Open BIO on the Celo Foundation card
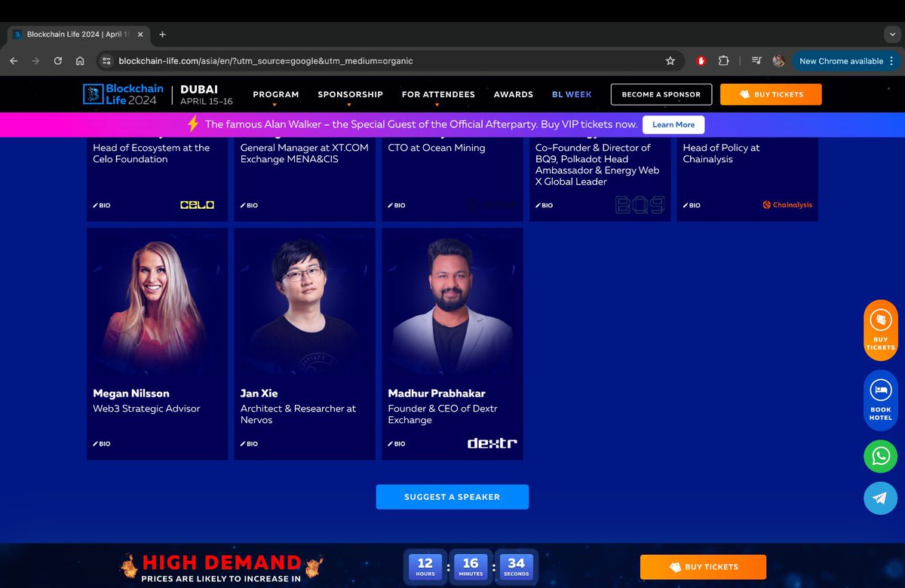This screenshot has width=905, height=588. click(x=102, y=205)
